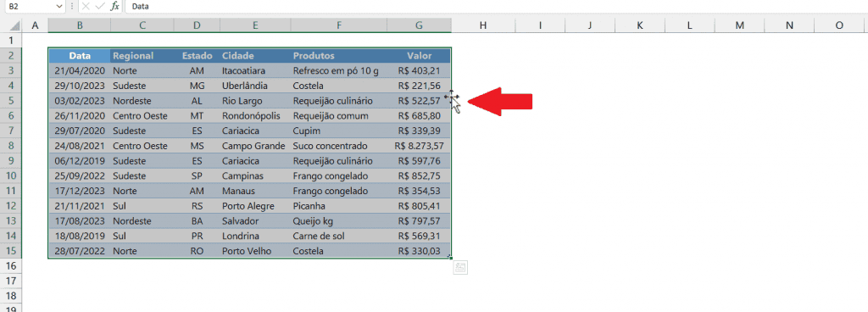Screen dimensions: 868x312
Task: Select the cell Cupim
Action: click(x=339, y=131)
